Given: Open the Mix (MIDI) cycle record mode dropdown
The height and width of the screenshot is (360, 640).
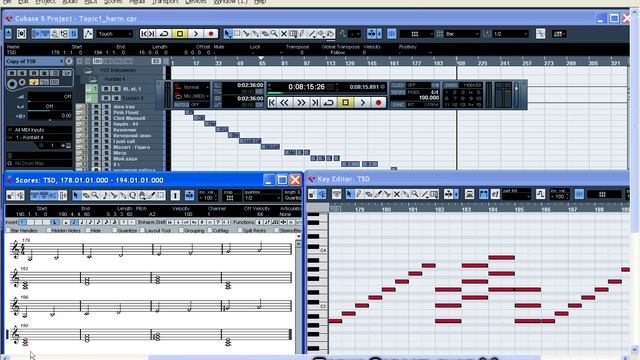Looking at the screenshot, I should point(192,96).
